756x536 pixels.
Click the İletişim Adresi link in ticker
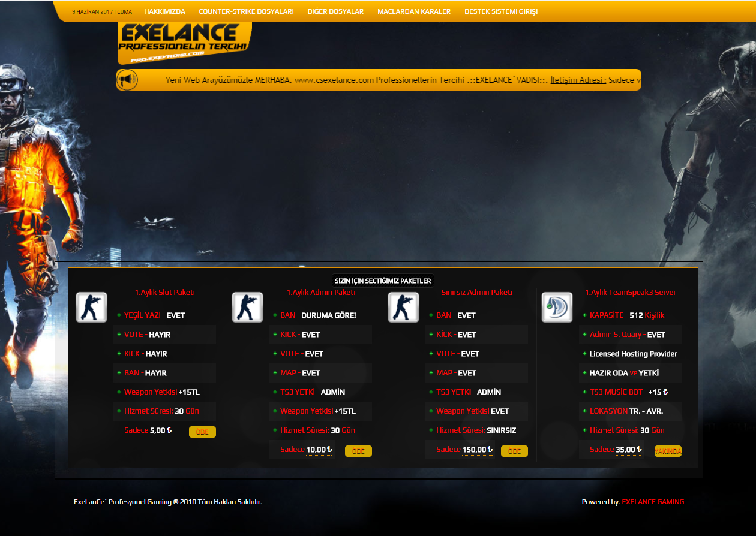click(578, 80)
